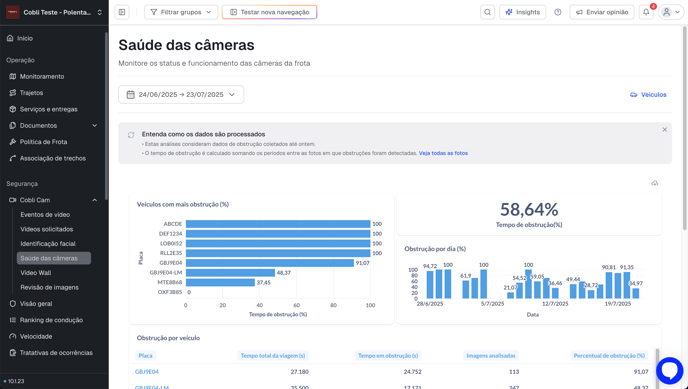688x389 pixels.
Task: Click the sidebar scrollbar
Action: [x=106, y=116]
